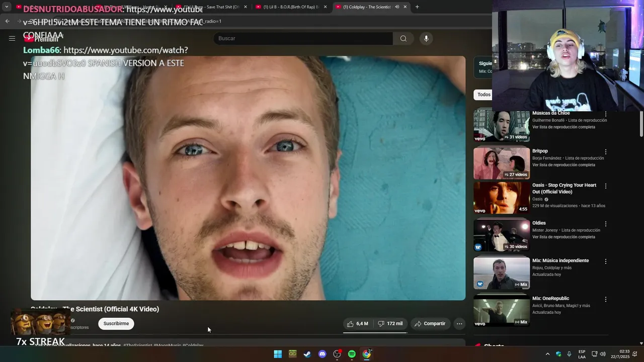View full Oldies playlist link

pyautogui.click(x=563, y=237)
